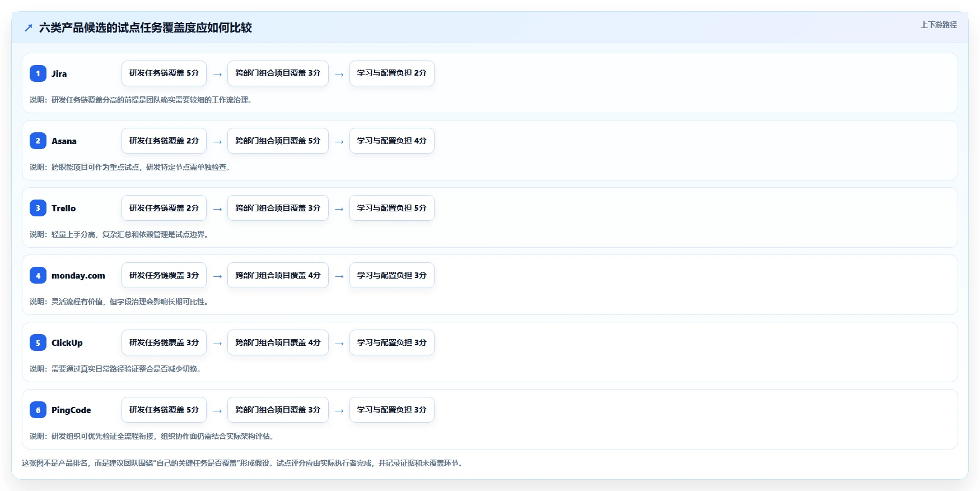Select Asana's 跨部门组合项目覆盖 5分 chip

[x=278, y=141]
